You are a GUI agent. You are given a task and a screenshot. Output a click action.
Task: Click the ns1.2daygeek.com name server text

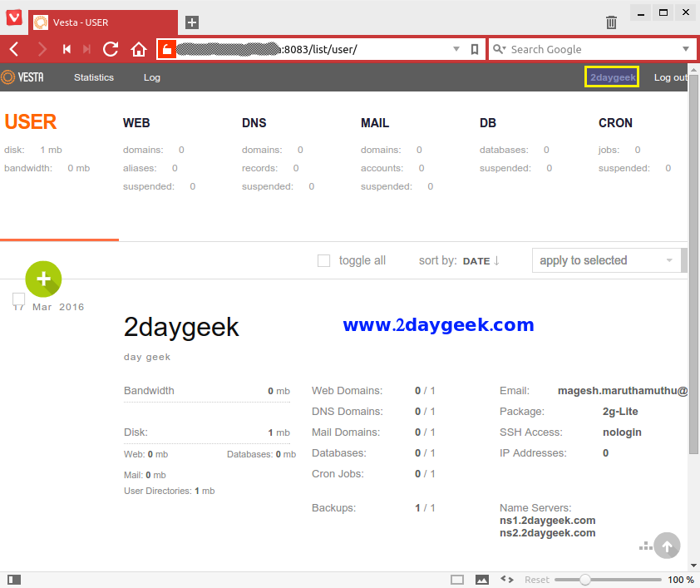pos(547,521)
